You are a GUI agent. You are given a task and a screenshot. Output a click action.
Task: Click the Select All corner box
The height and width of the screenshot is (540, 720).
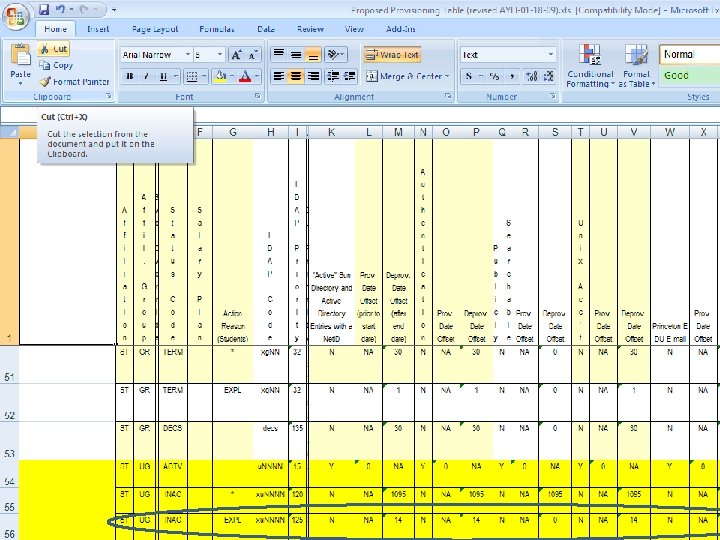click(x=9, y=133)
